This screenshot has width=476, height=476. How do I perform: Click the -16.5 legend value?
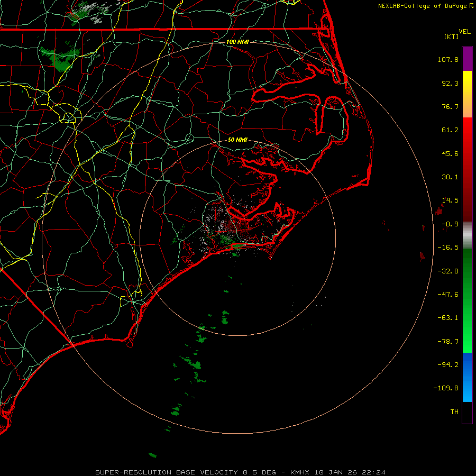tap(448, 248)
